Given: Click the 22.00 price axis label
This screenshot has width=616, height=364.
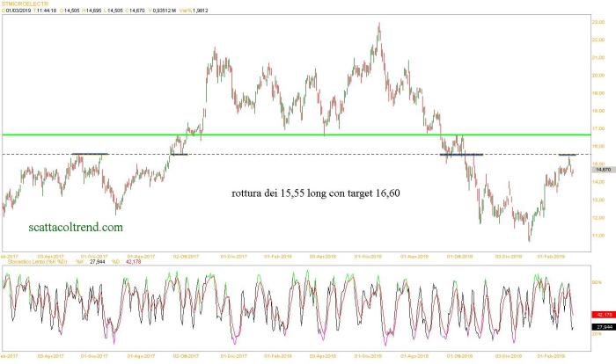Looking at the screenshot, I should 598,40.
